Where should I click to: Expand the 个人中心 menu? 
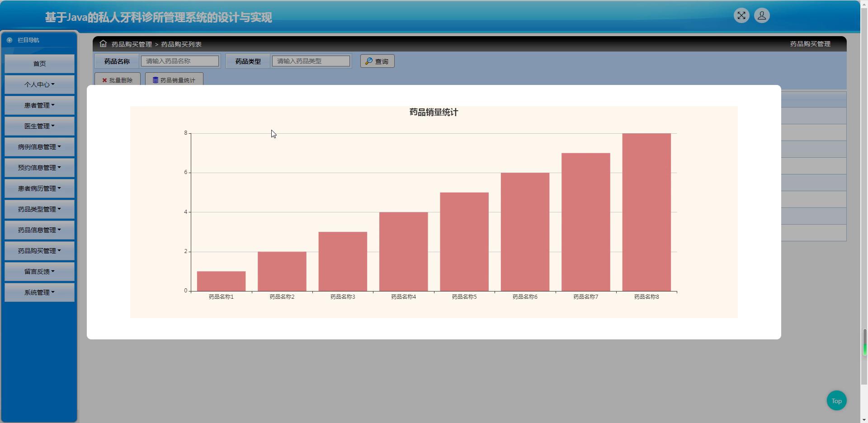click(40, 85)
